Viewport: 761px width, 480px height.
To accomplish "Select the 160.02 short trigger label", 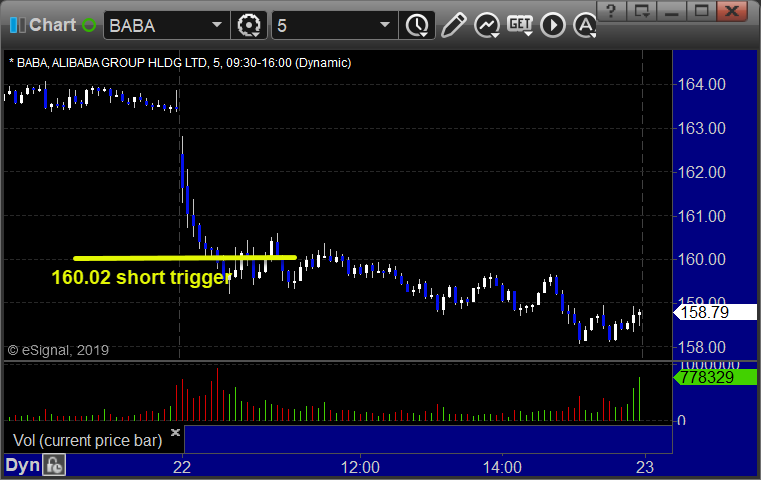I will [x=141, y=278].
